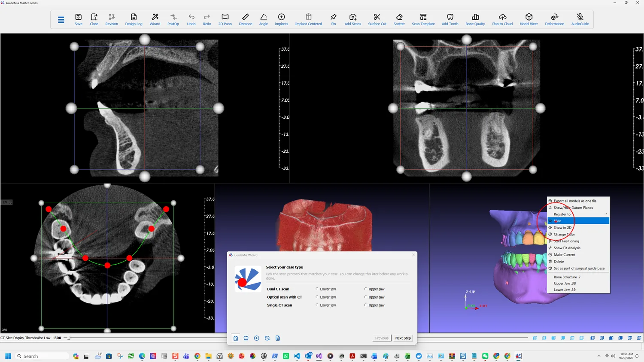Open the Scan Template tool
The height and width of the screenshot is (362, 644).
[423, 19]
